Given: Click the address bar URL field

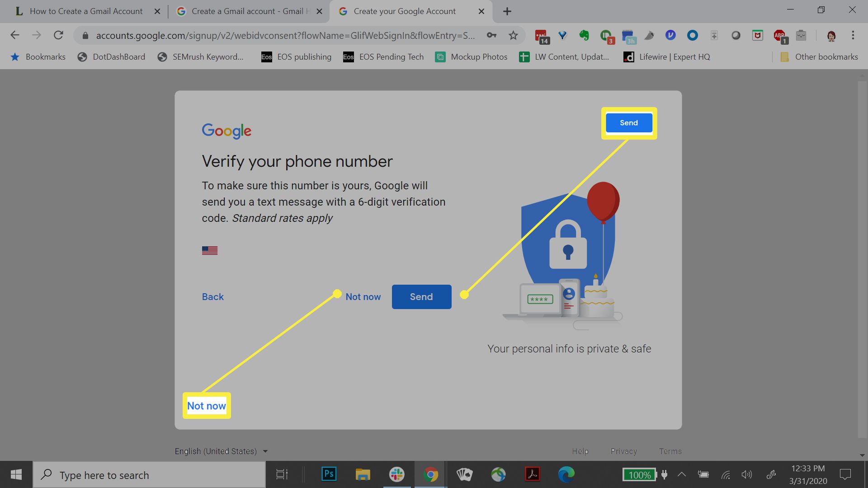Looking at the screenshot, I should [x=285, y=35].
